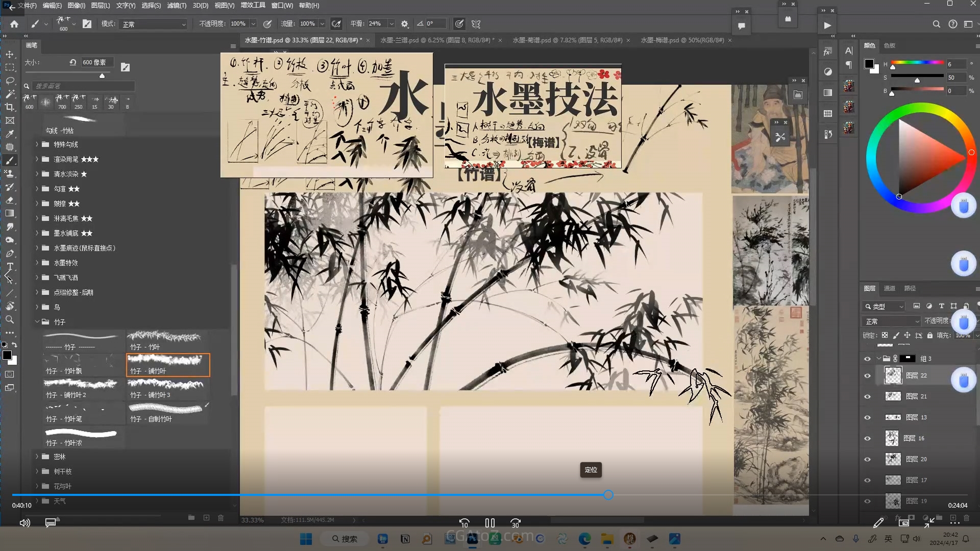Select the Horizontal Type tool

[x=10, y=266]
